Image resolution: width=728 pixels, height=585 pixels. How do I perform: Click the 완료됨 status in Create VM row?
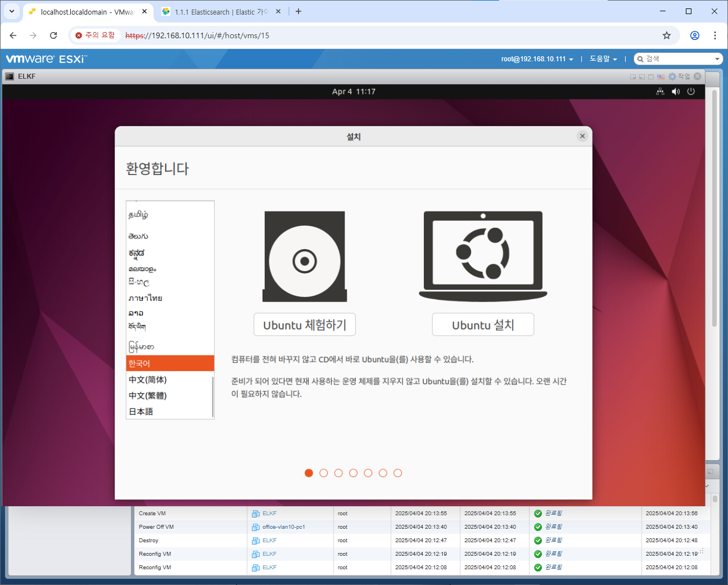[553, 514]
